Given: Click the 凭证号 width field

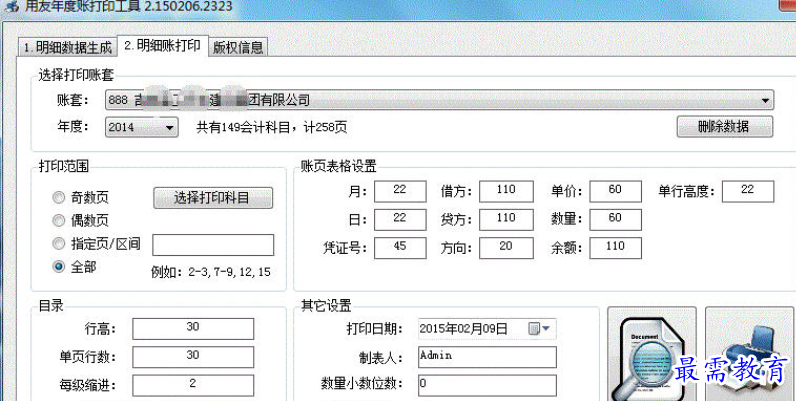Looking at the screenshot, I should [x=400, y=248].
